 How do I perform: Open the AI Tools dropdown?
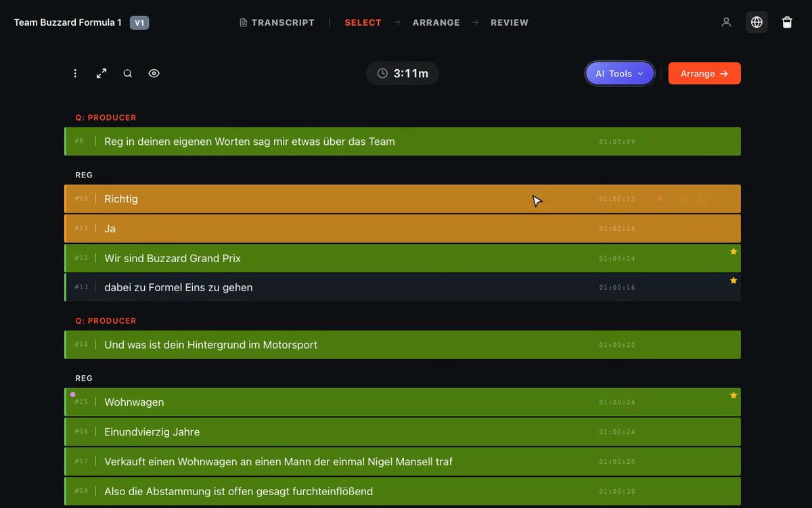620,73
